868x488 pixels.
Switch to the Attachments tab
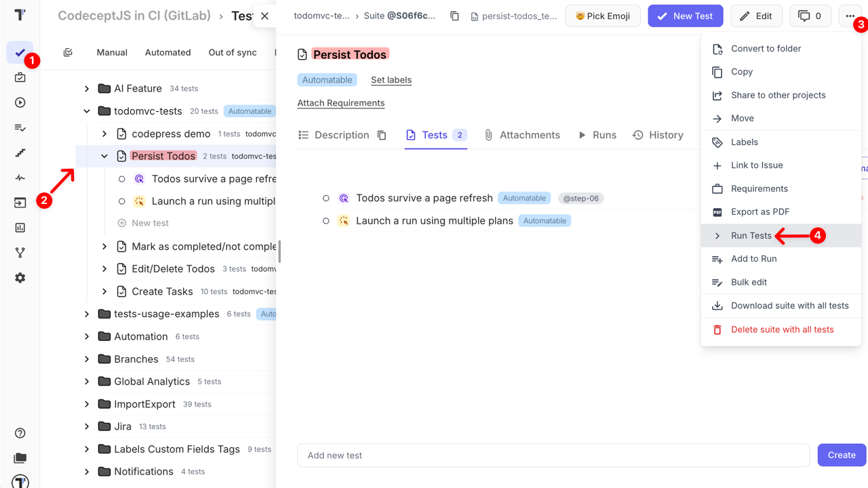tap(521, 135)
